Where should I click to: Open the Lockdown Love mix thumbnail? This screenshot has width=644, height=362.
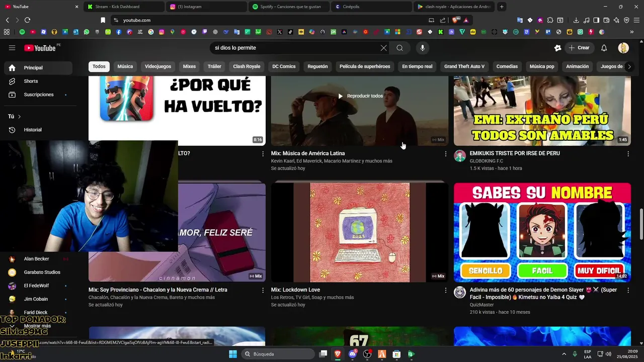point(360,232)
